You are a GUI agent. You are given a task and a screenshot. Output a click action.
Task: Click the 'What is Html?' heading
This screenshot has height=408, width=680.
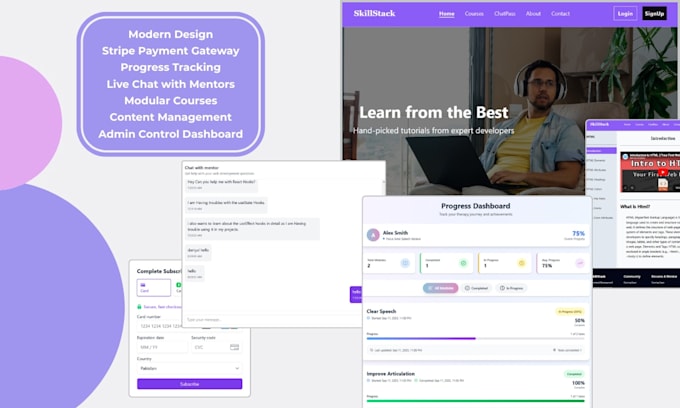coord(635,206)
